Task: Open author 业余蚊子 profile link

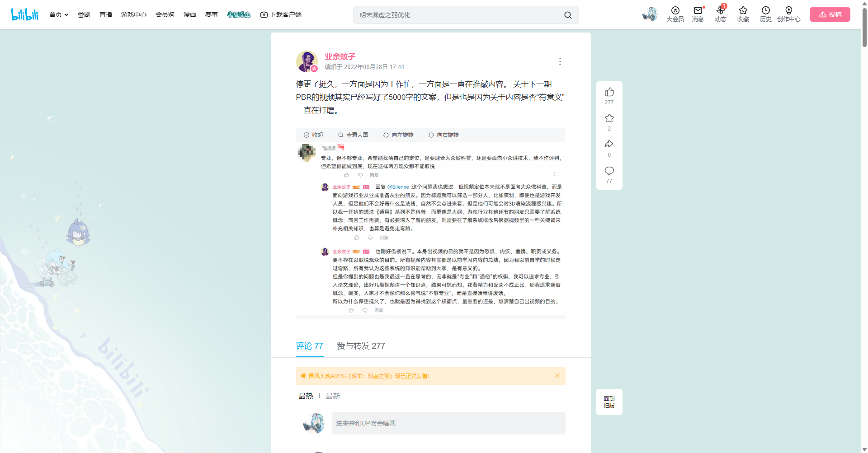Action: (340, 56)
